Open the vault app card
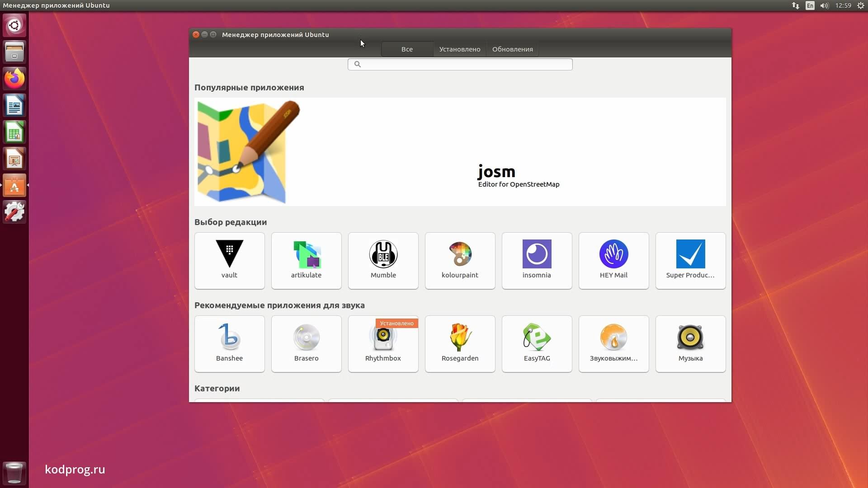The width and height of the screenshot is (868, 488). coord(229,261)
